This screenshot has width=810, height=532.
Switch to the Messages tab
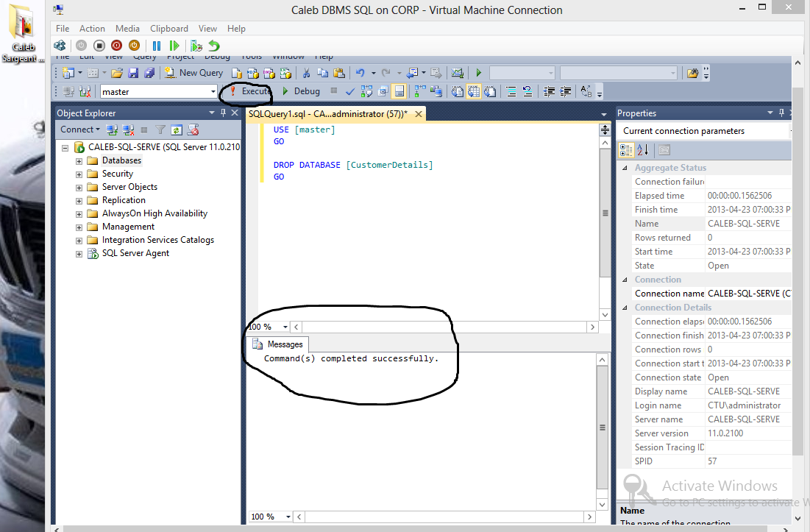278,344
